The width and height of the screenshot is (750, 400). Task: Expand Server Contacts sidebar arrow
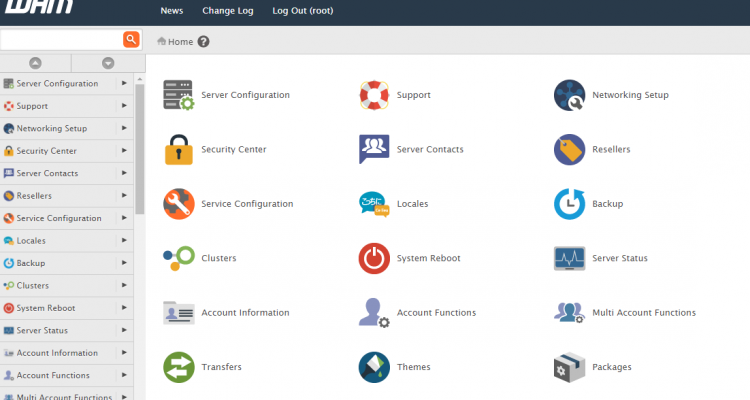[x=124, y=173]
